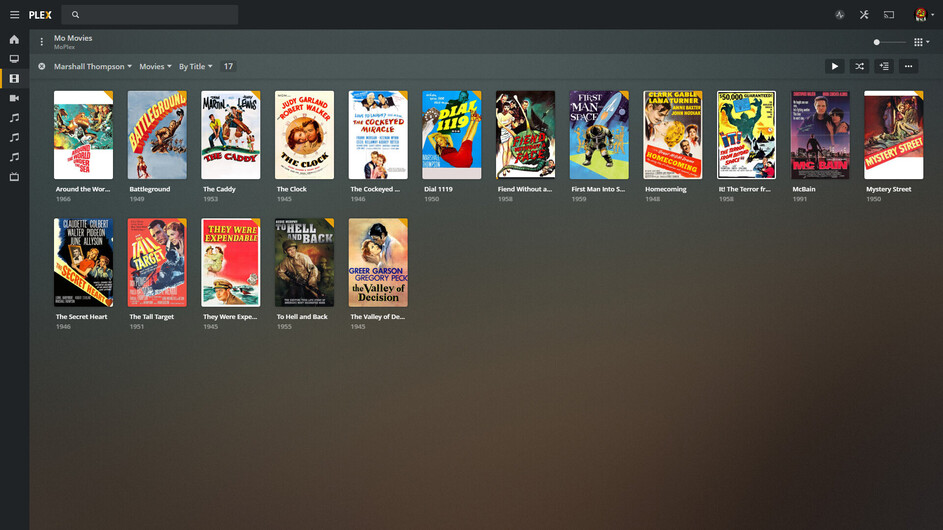Open The Tall Target poster
943x530 pixels.
157,262
